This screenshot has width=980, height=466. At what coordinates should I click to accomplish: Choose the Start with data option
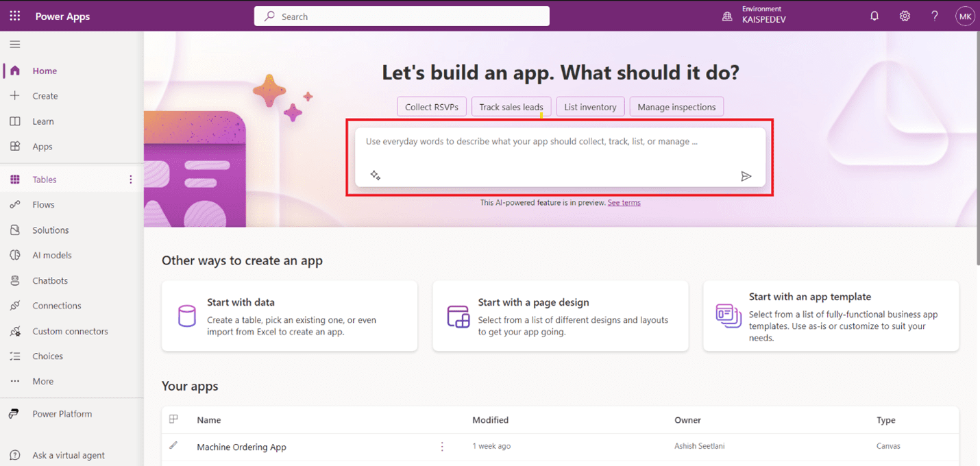click(x=289, y=316)
